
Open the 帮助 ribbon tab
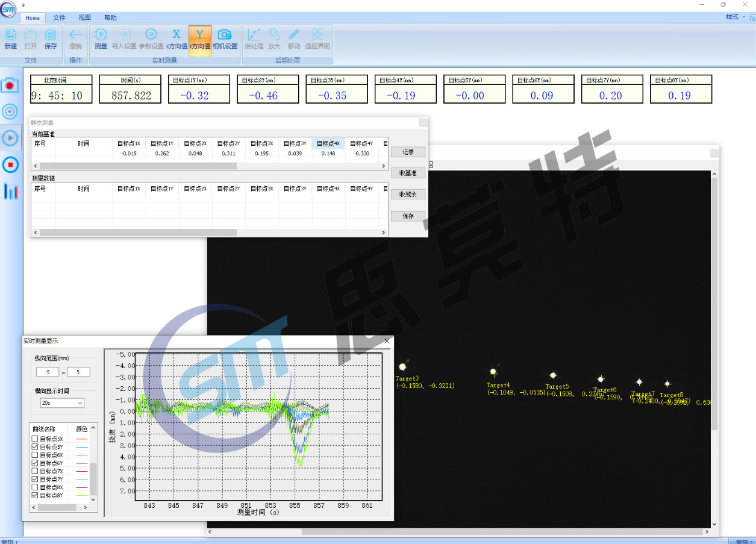(x=110, y=18)
